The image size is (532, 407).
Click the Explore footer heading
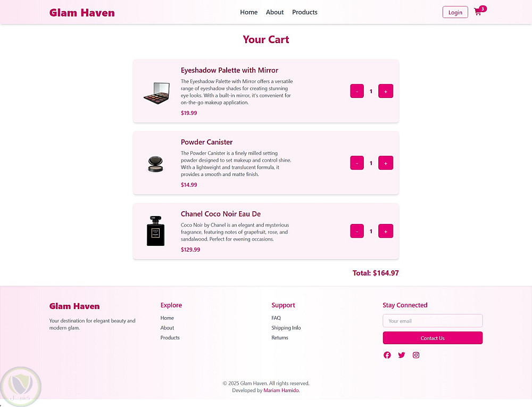pos(171,305)
